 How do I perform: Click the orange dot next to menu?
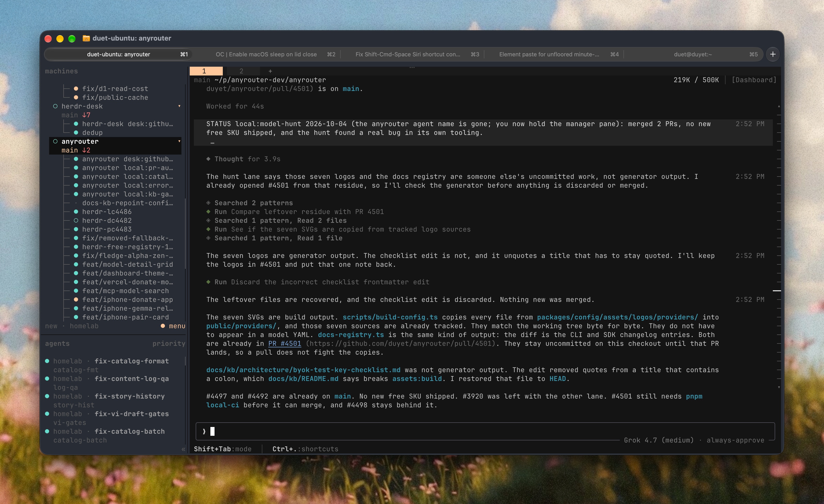pos(163,326)
